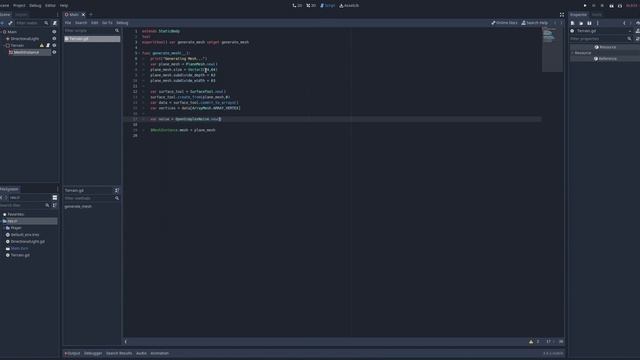
Task: Open the AssetLib workspace
Action: click(349, 6)
